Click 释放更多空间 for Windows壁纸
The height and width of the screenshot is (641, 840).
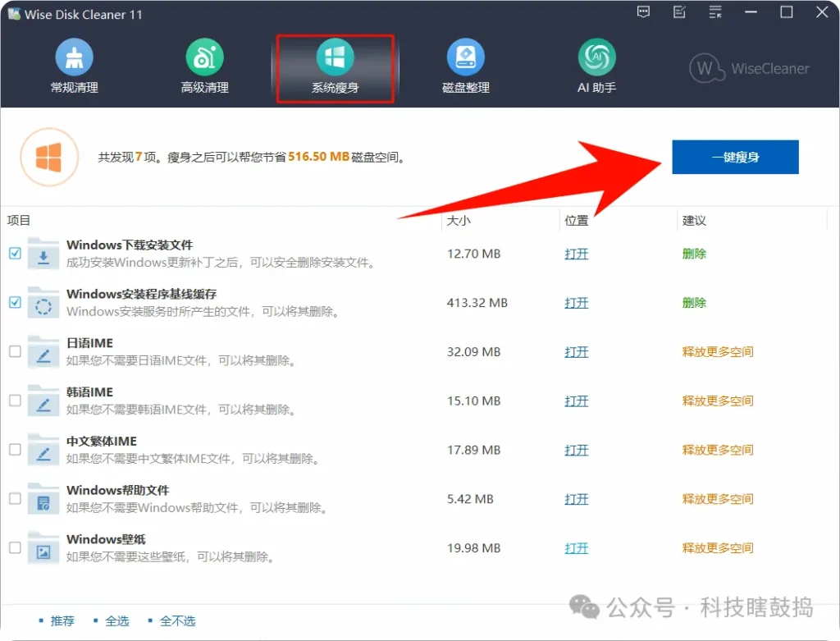point(718,547)
